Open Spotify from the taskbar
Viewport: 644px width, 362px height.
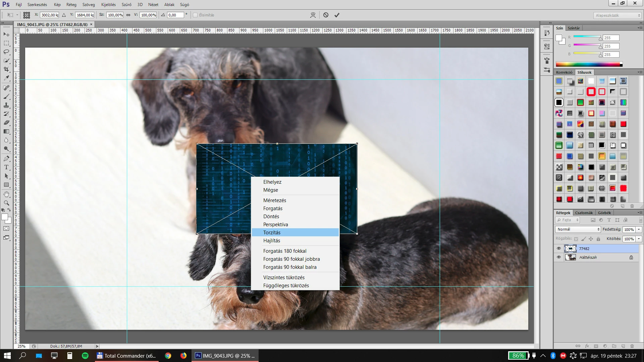pos(85,356)
